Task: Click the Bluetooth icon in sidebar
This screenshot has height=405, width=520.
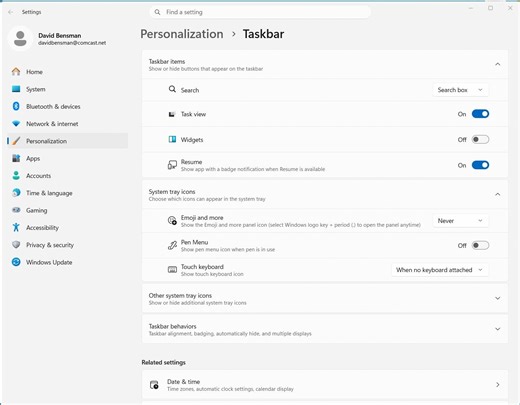Action: (16, 106)
